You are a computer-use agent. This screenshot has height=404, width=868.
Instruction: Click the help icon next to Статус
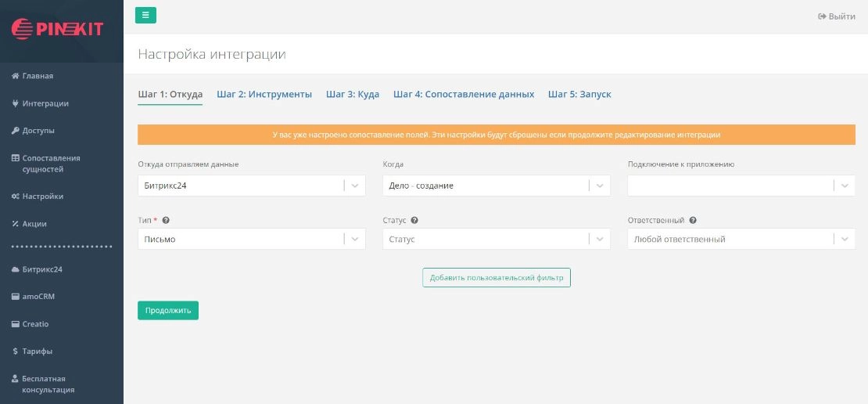[x=414, y=221]
